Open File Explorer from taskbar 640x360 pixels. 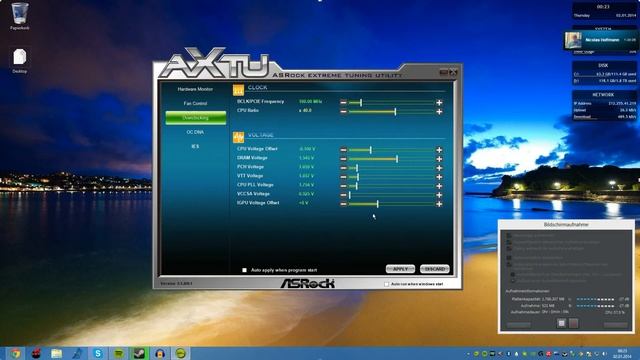click(x=56, y=353)
